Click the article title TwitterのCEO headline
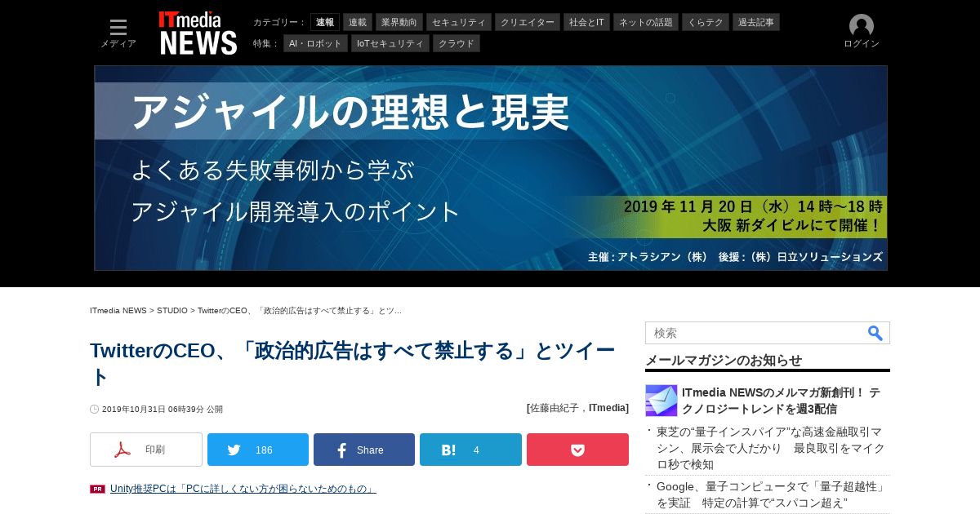 pos(353,364)
